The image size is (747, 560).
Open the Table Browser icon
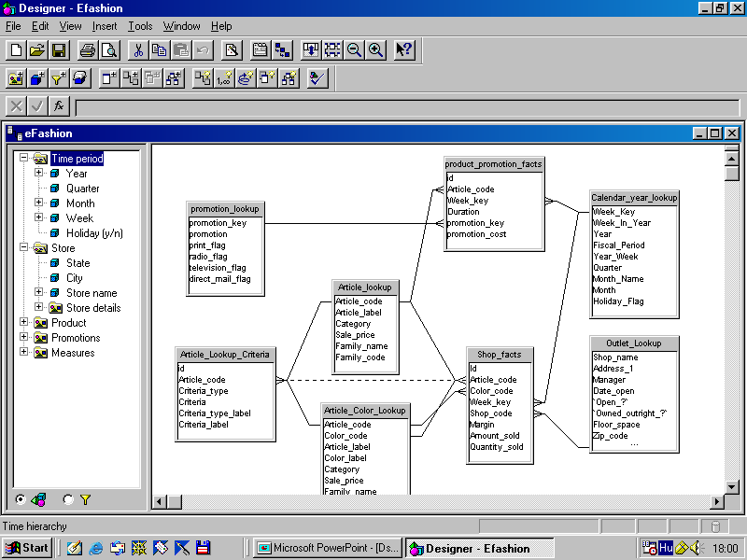pos(261,50)
